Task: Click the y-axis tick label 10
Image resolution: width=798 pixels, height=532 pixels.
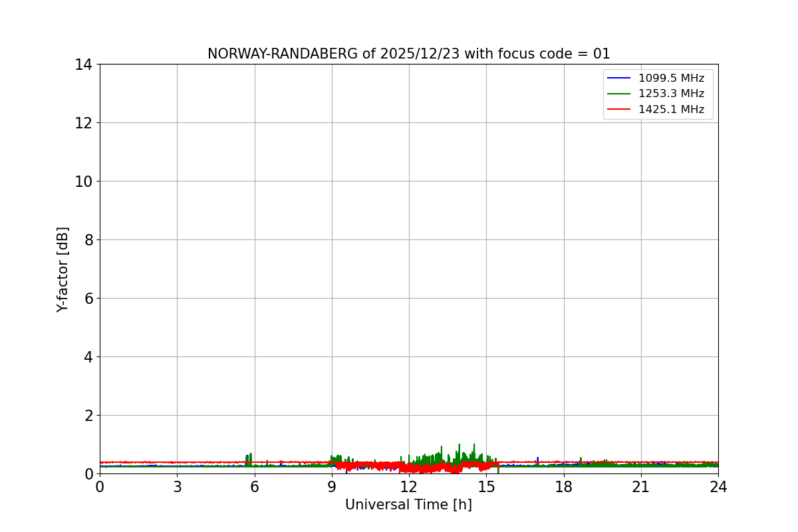Action: point(84,182)
